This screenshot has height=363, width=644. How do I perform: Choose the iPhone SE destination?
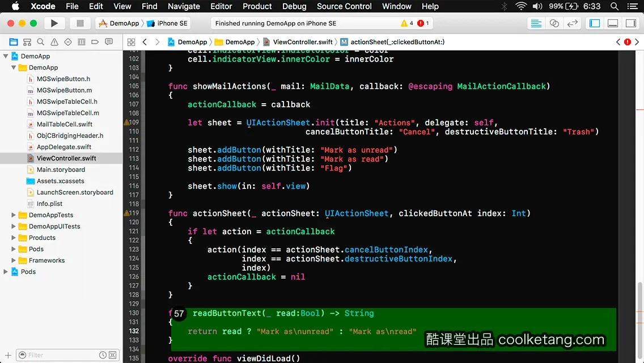[x=168, y=23]
